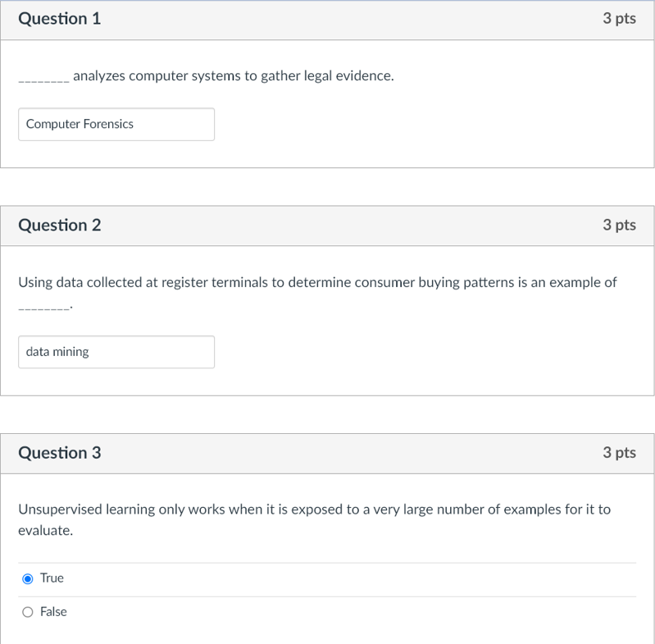
Task: Click the Question 1 heading
Action: (x=59, y=19)
